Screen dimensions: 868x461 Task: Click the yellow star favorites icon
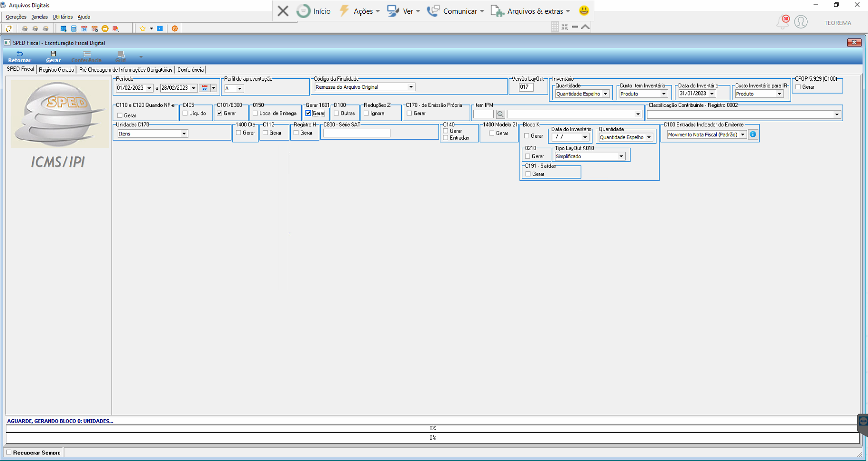pyautogui.click(x=142, y=28)
